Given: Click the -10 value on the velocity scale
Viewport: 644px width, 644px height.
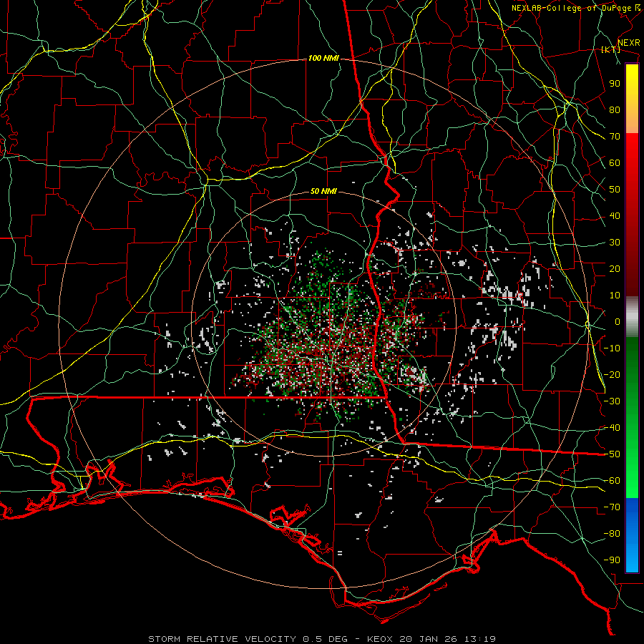Looking at the screenshot, I should [x=612, y=348].
